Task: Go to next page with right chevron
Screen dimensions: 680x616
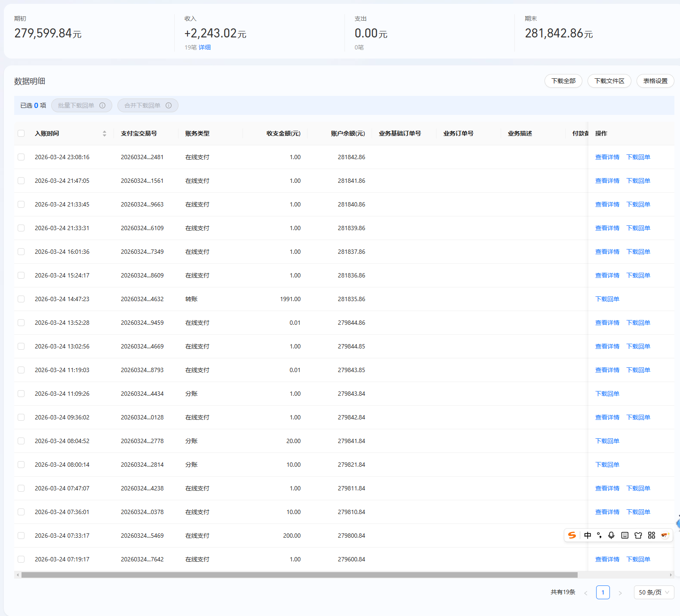Action: (x=620, y=593)
